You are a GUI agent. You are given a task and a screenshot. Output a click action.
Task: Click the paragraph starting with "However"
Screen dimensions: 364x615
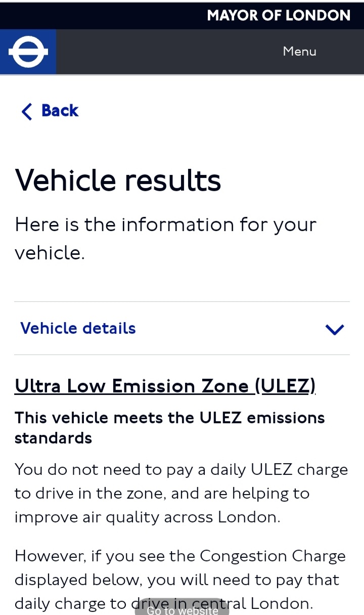(x=180, y=580)
